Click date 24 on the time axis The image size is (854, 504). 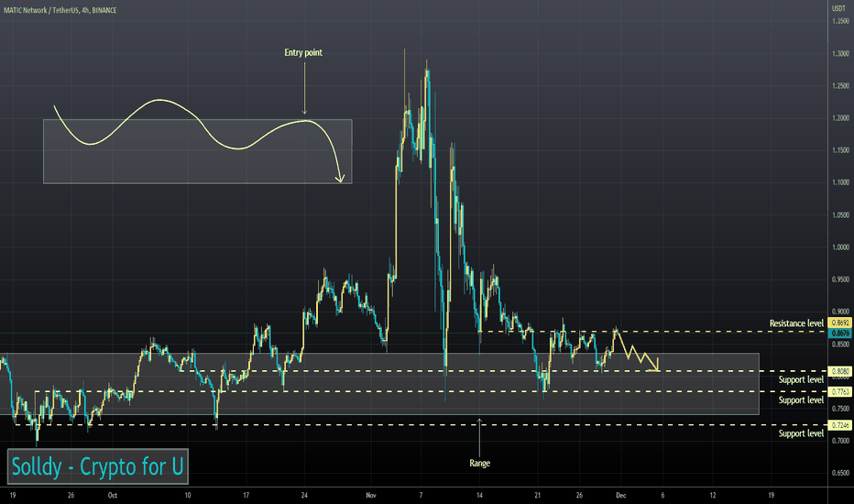click(304, 495)
